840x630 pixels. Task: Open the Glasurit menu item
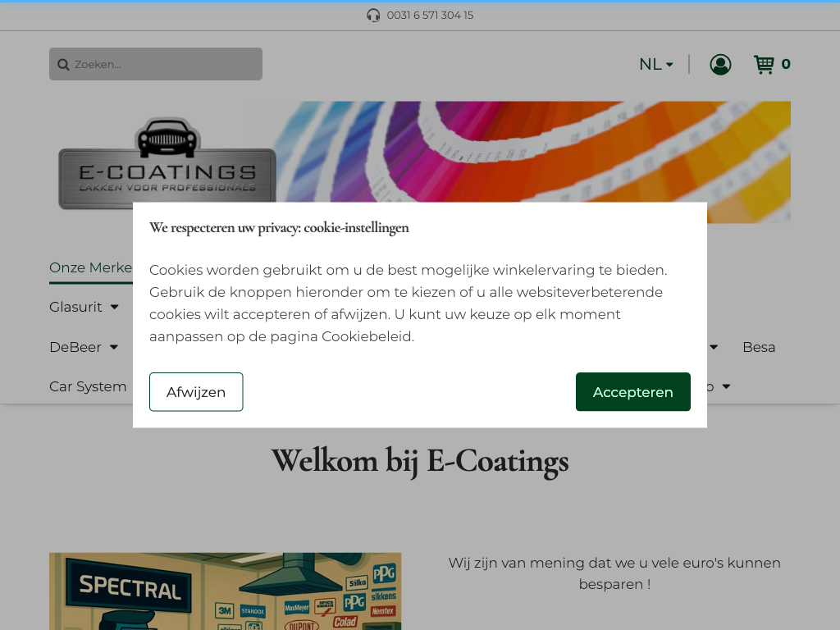(75, 307)
